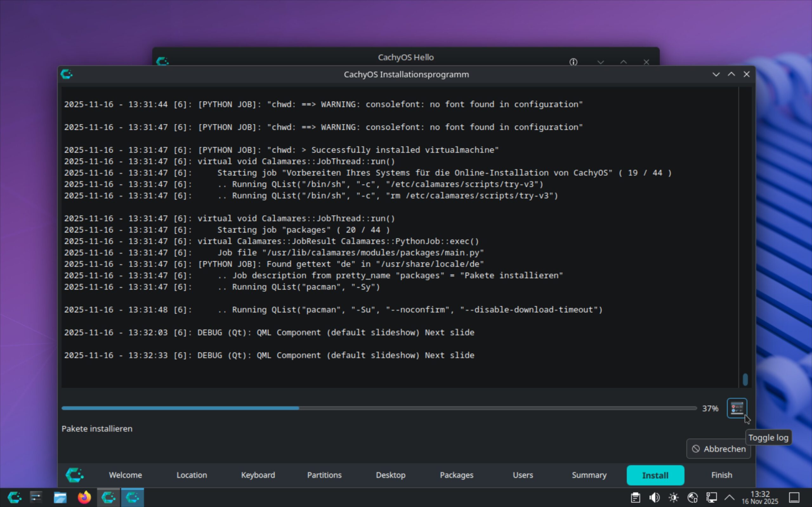Select the Partitions step tab
Image resolution: width=812 pixels, height=507 pixels.
tap(324, 475)
